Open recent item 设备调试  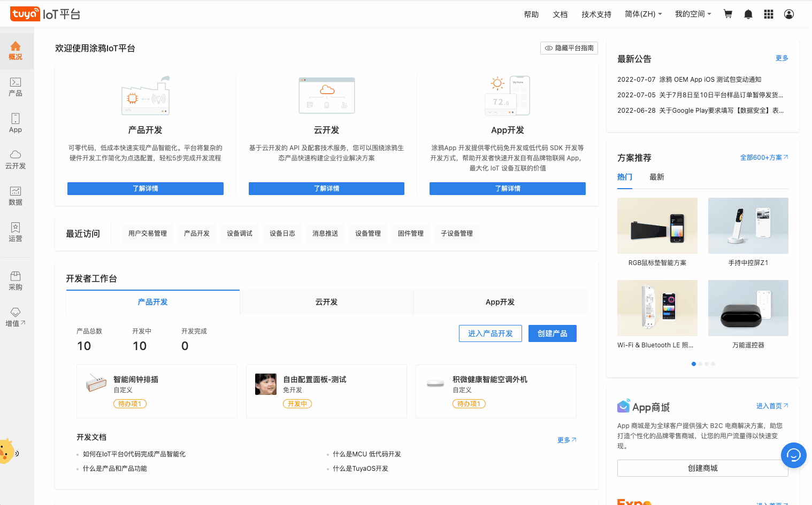point(240,234)
